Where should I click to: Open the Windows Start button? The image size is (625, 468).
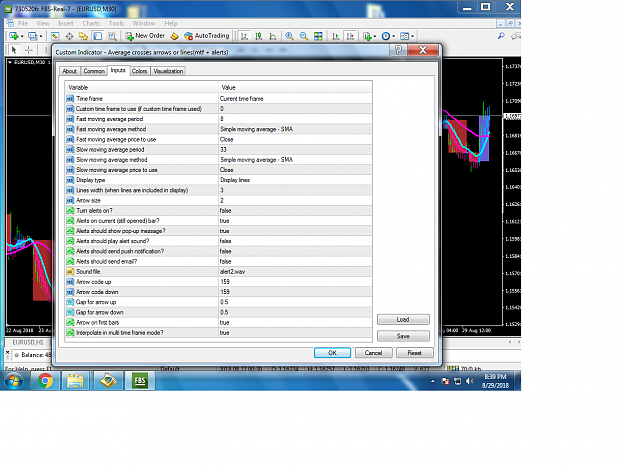14,381
